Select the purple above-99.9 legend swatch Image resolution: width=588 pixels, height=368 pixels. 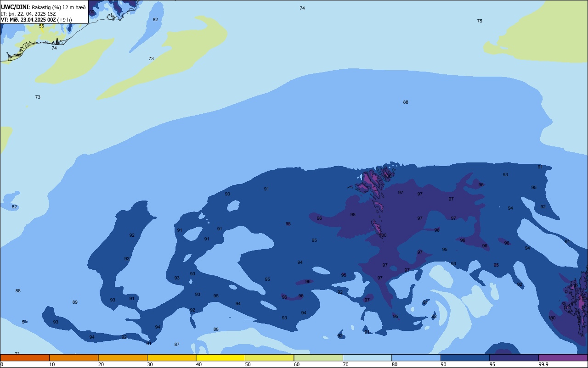563,357
